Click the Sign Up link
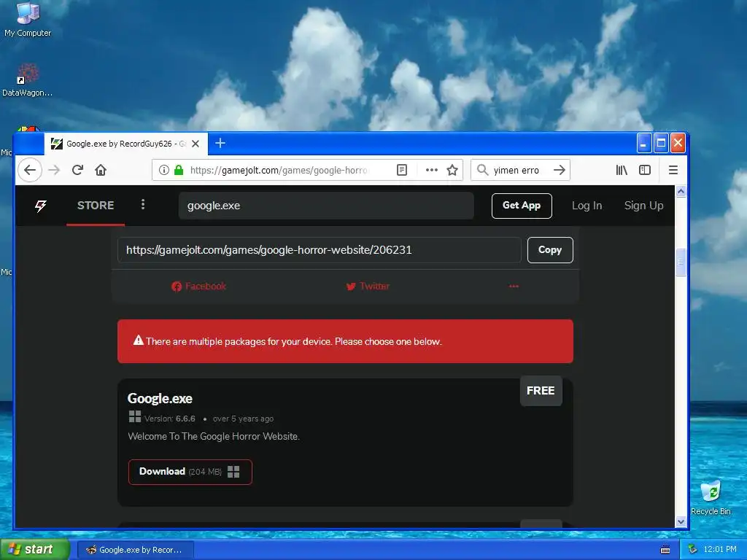The image size is (747, 560). point(643,206)
